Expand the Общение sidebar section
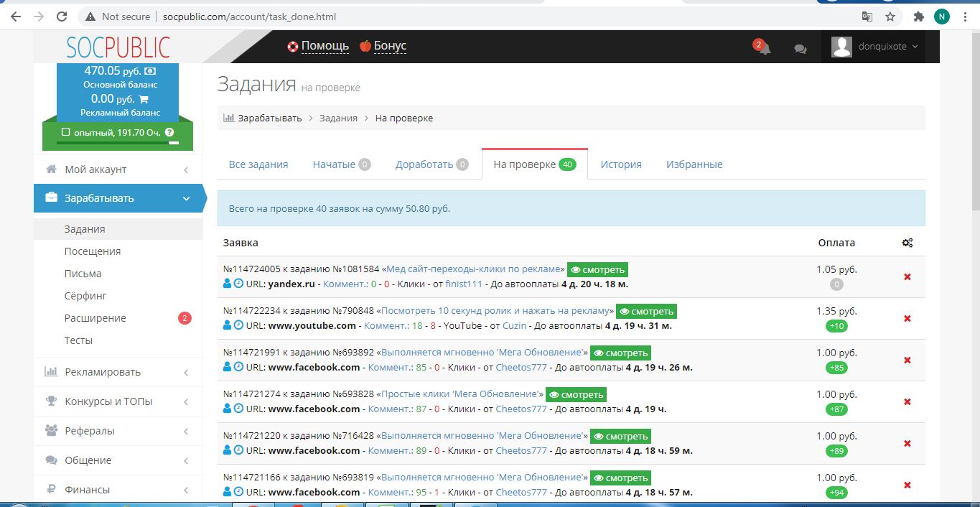 click(x=118, y=460)
